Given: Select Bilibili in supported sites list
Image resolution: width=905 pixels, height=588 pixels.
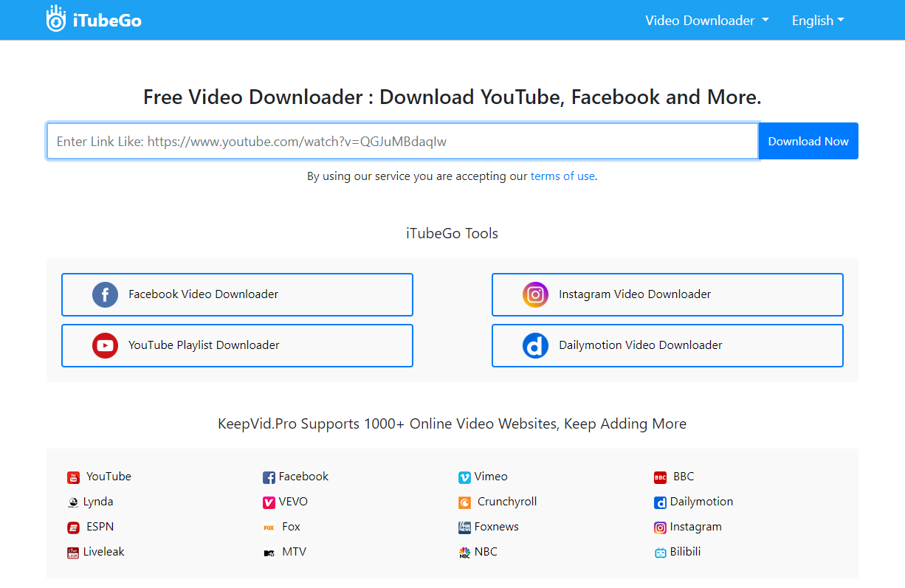Looking at the screenshot, I should 685,552.
